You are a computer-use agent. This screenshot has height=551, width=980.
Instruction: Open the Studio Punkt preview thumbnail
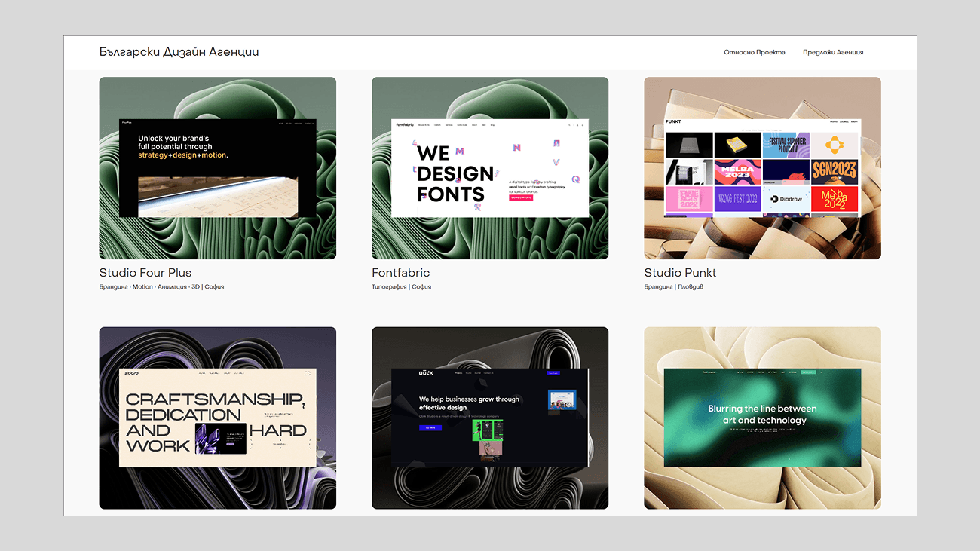click(762, 168)
